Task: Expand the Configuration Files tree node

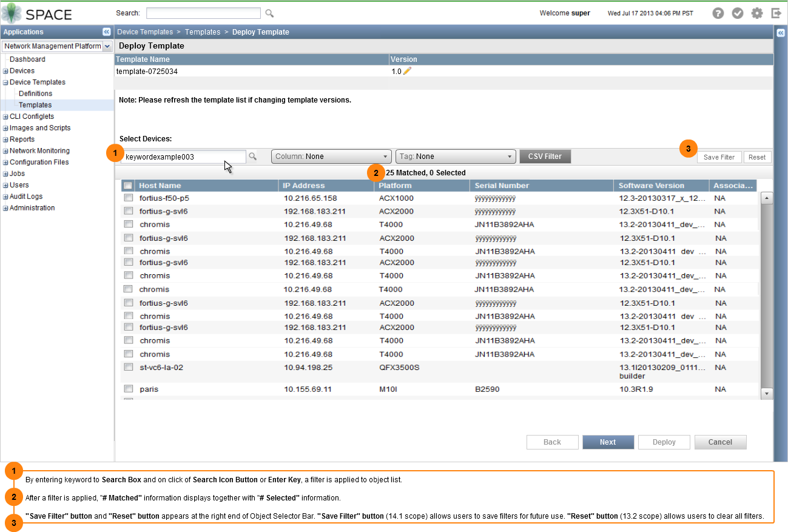Action: 5,163
